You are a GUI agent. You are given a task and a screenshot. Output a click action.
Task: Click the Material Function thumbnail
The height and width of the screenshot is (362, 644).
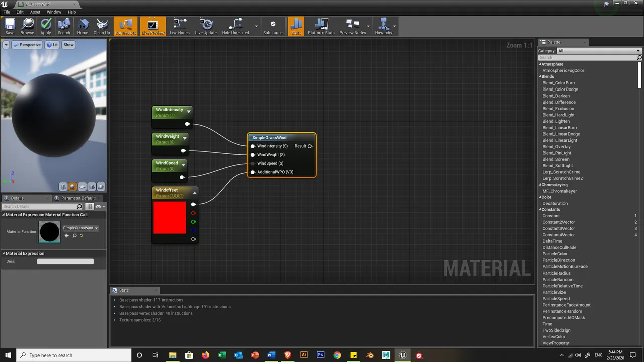[x=49, y=232]
